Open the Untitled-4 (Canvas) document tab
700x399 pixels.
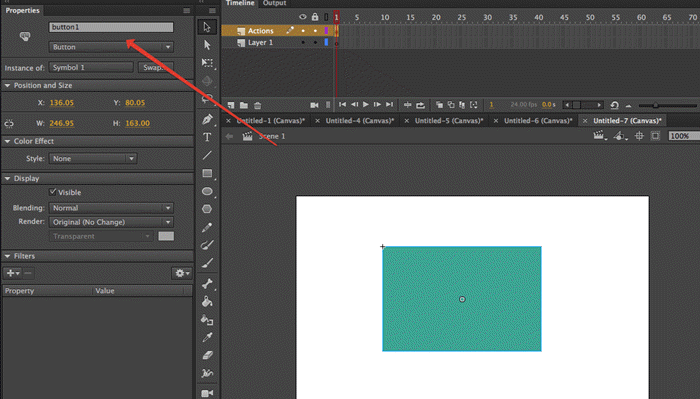point(359,121)
